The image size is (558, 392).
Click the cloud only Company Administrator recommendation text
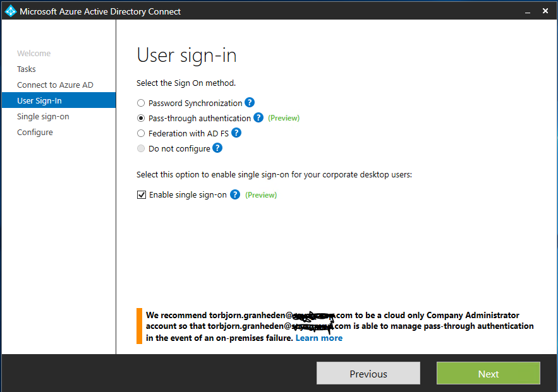click(340, 326)
